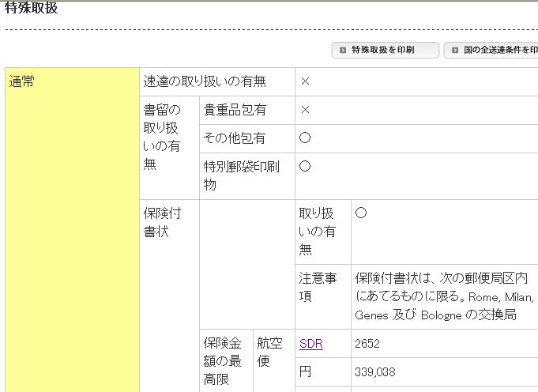Image resolution: width=538 pixels, height=392 pixels.
Task: Click the 書留の取り扱いの有無 cell
Action: [170, 148]
